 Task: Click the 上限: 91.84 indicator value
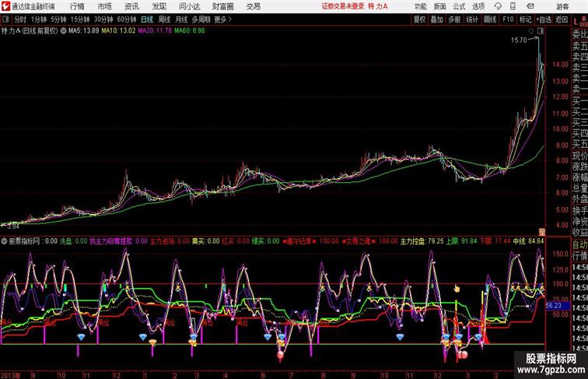[x=461, y=241]
